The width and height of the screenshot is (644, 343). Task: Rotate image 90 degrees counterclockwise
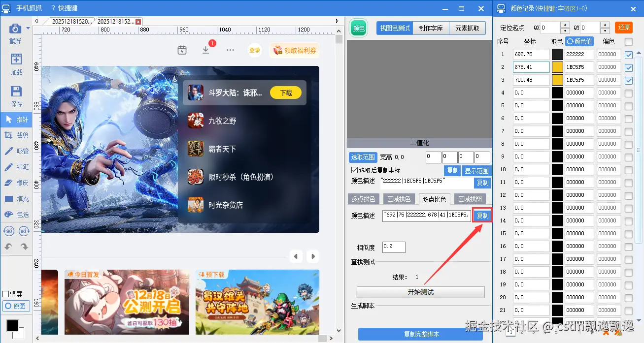8,231
